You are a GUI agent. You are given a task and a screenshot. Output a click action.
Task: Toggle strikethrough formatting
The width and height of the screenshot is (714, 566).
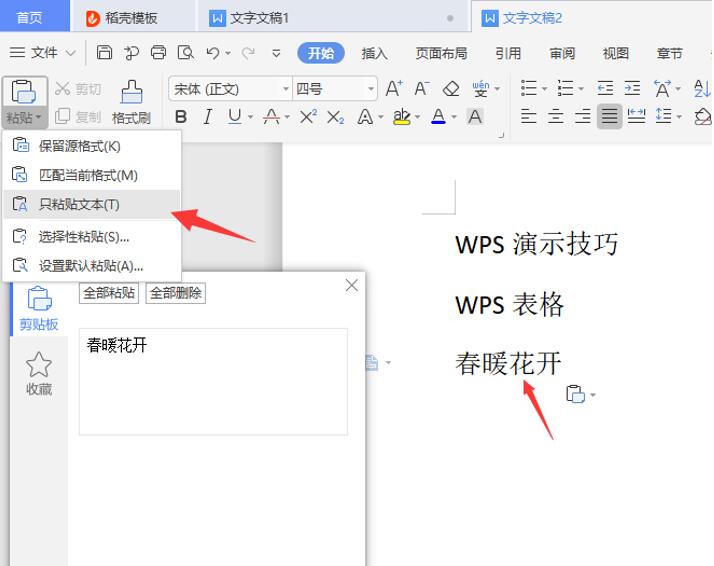(271, 117)
